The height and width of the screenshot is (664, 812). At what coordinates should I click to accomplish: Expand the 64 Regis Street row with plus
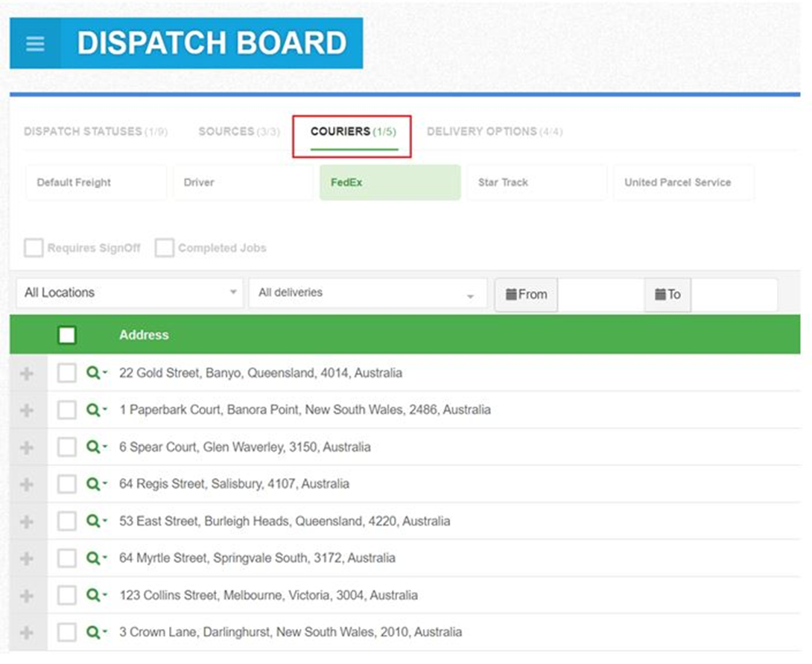[27, 485]
